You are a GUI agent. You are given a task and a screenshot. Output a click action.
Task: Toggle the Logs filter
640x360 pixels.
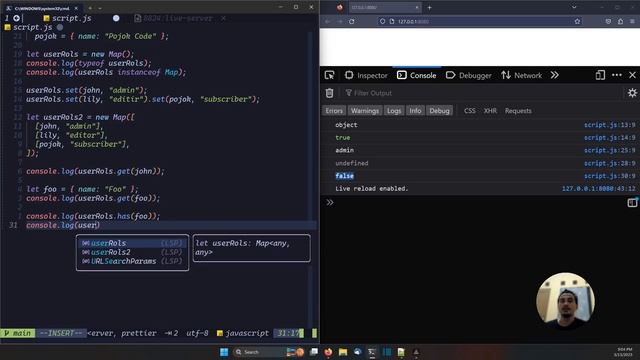click(x=394, y=111)
